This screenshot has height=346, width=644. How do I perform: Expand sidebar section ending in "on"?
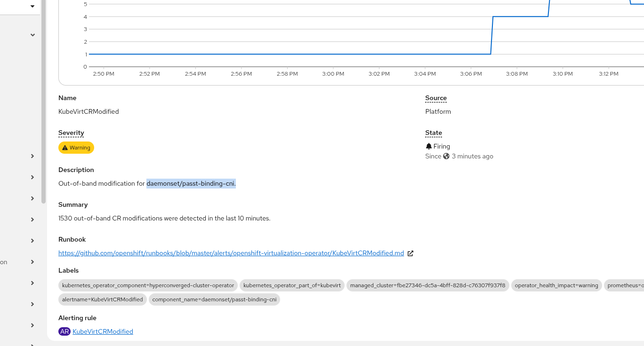[32, 262]
